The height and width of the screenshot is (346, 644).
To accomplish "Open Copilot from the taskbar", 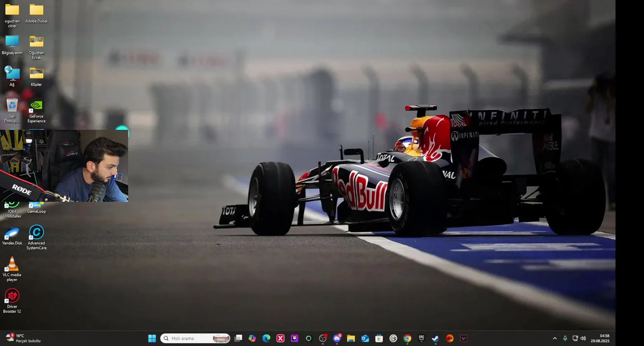I will pyautogui.click(x=252, y=338).
